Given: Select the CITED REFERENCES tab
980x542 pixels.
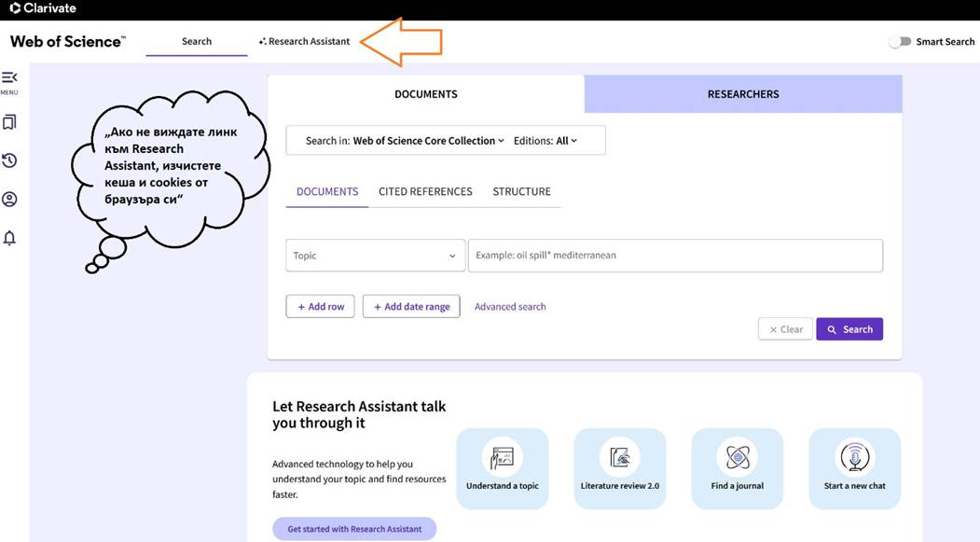Looking at the screenshot, I should (x=425, y=192).
